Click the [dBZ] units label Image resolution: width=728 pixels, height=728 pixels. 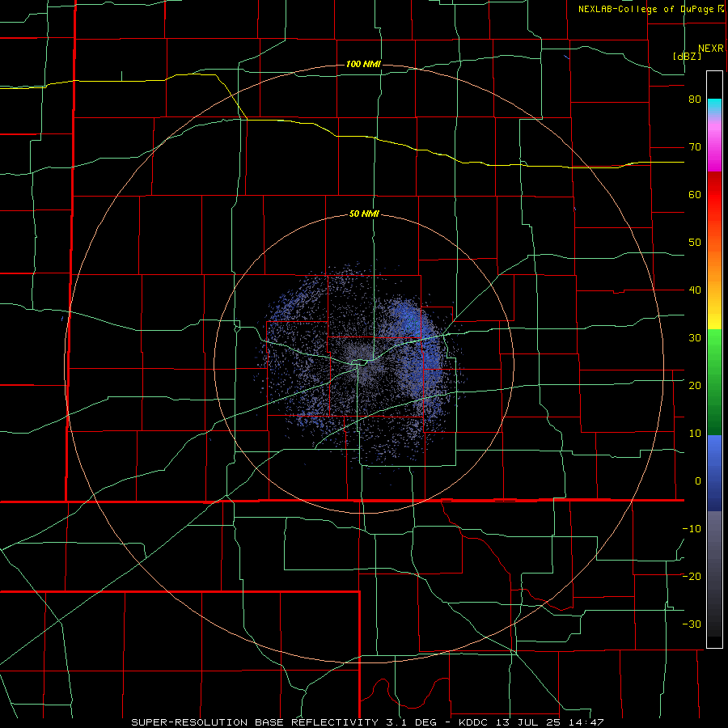point(687,56)
